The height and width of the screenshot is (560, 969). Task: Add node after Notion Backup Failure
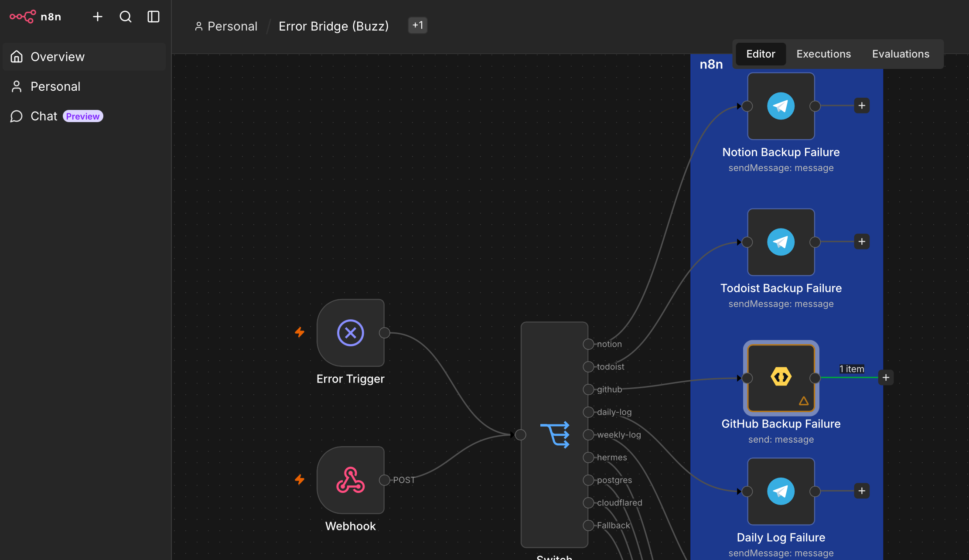pyautogui.click(x=862, y=106)
